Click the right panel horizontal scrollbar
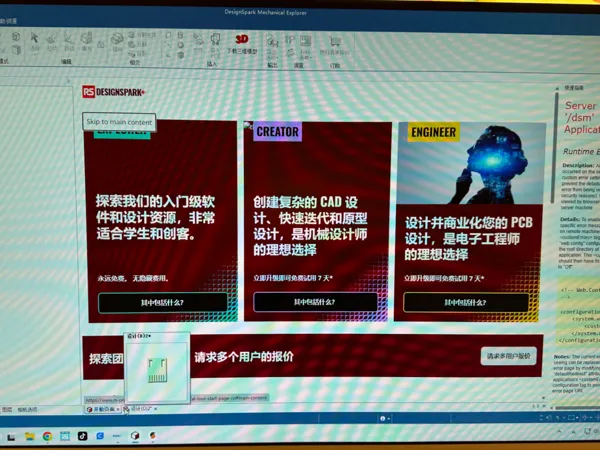Image resolution: width=600 pixels, height=450 pixels. coord(578,408)
